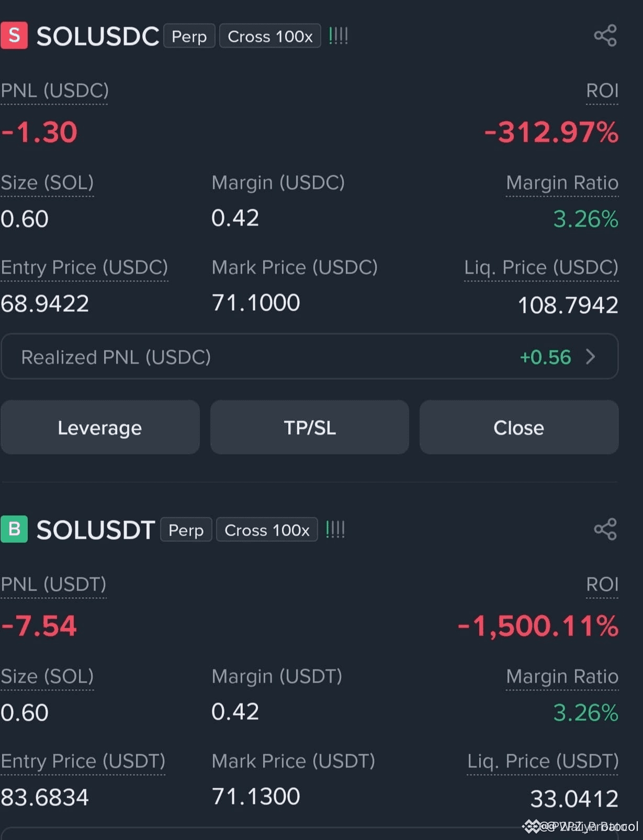Open Realized PNL details chevron
The width and height of the screenshot is (643, 840).
pos(591,357)
